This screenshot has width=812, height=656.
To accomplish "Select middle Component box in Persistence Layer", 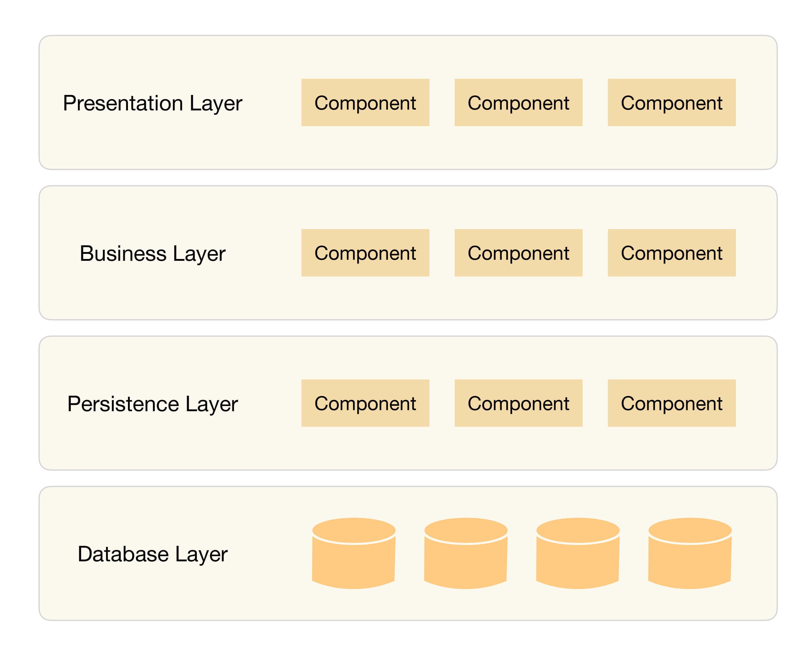I will coord(518,403).
